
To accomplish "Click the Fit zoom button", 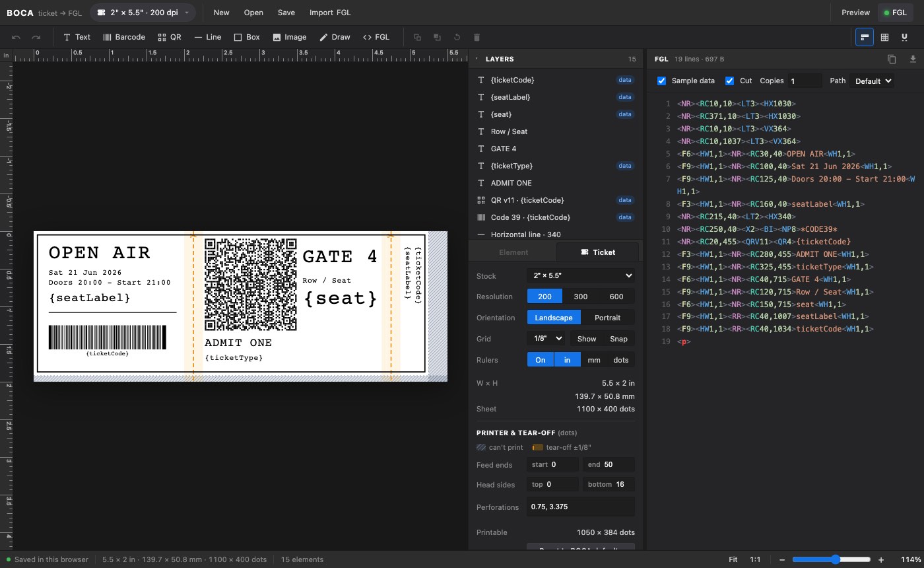I will pos(733,559).
